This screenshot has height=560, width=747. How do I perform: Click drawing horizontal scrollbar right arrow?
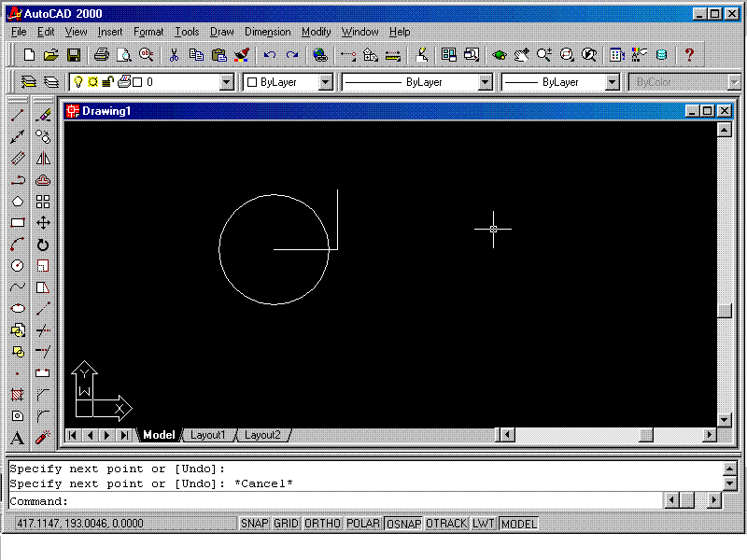[x=710, y=435]
